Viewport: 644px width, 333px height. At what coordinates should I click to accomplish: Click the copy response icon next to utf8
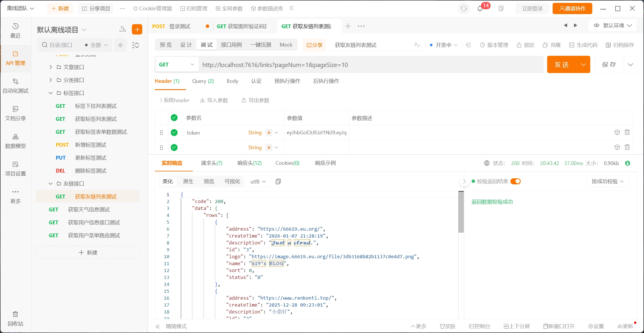[278, 181]
